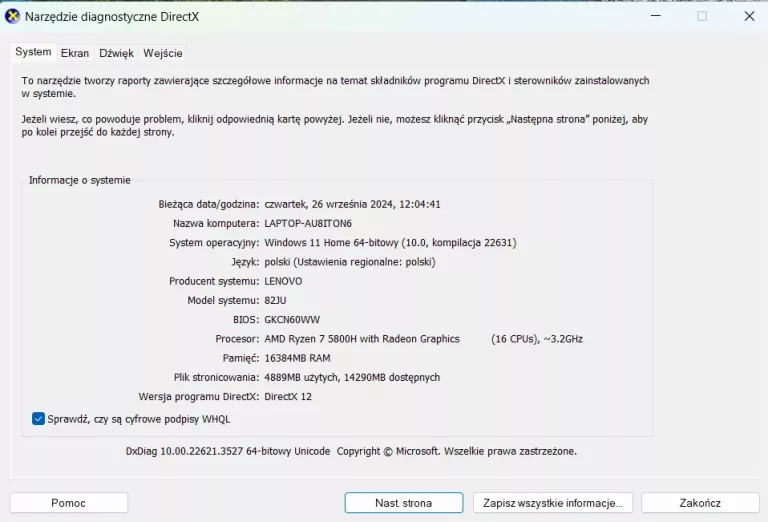Exit using the Zakończ button
The width and height of the screenshot is (768, 522).
(700, 503)
